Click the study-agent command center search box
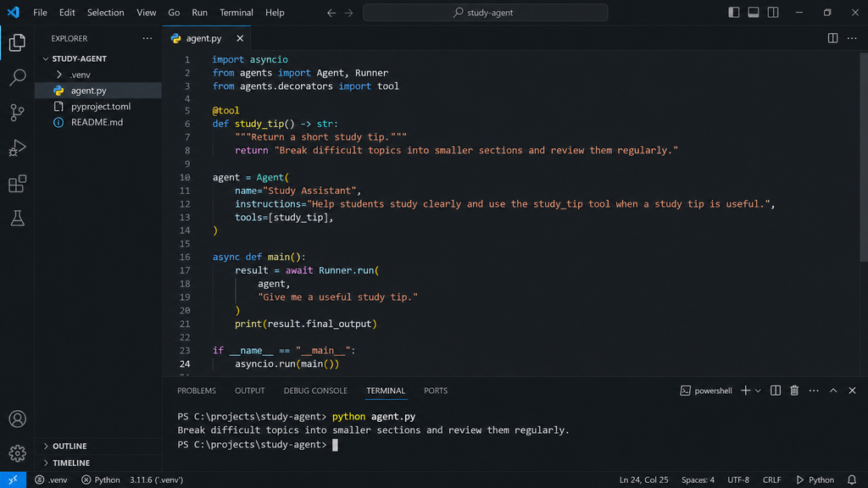The image size is (868, 488). tap(486, 12)
